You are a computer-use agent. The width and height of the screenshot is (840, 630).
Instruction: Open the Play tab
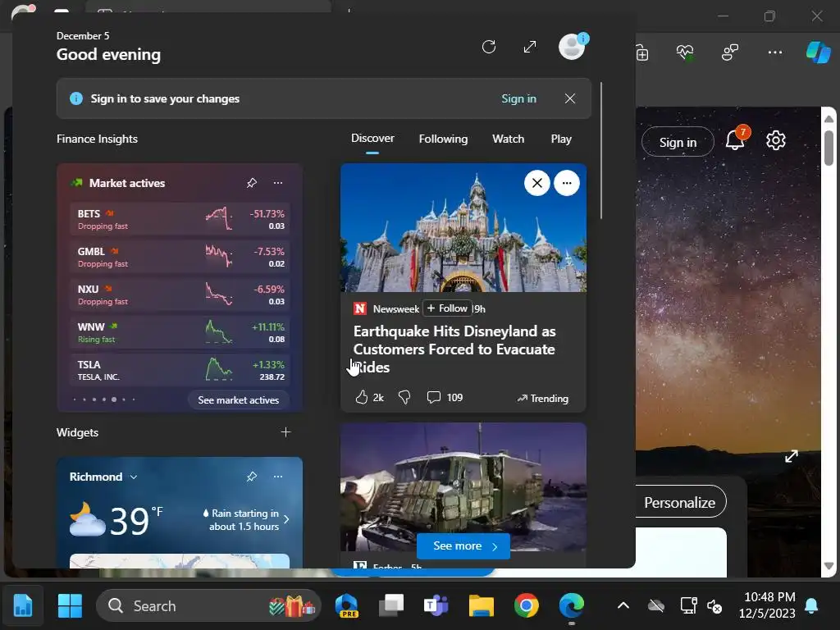point(561,139)
